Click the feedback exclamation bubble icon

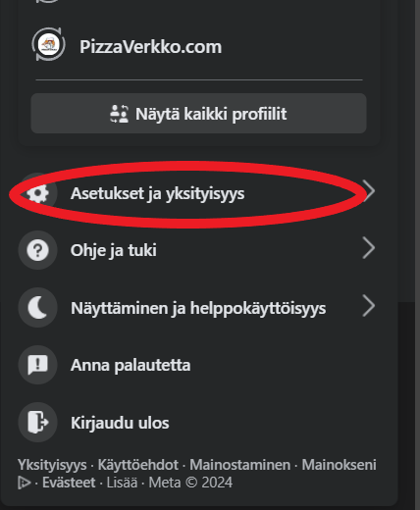[x=38, y=365]
